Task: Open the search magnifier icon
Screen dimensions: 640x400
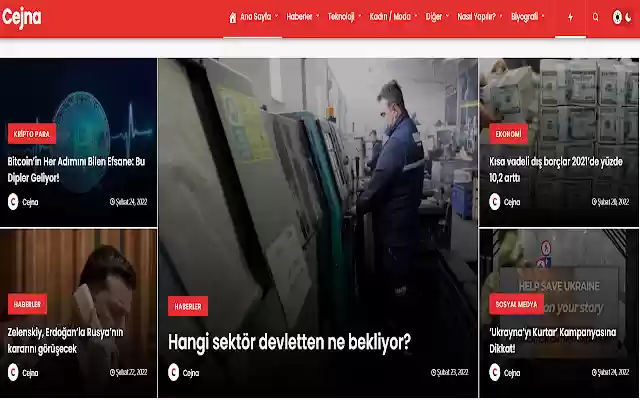Action: pos(596,17)
